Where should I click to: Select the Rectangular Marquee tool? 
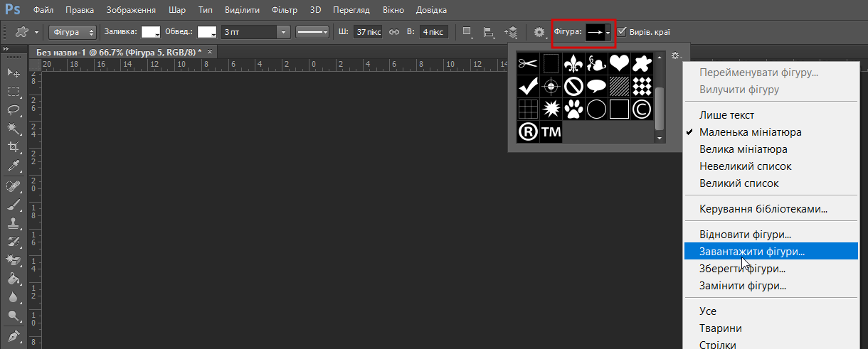pyautogui.click(x=13, y=91)
